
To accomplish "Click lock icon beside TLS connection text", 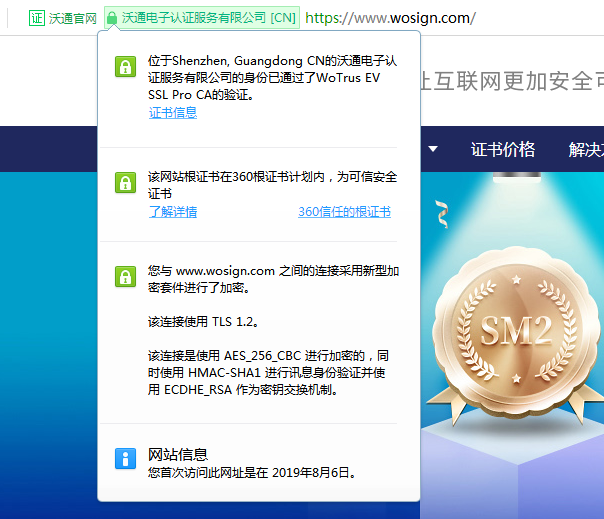I will click(x=125, y=277).
